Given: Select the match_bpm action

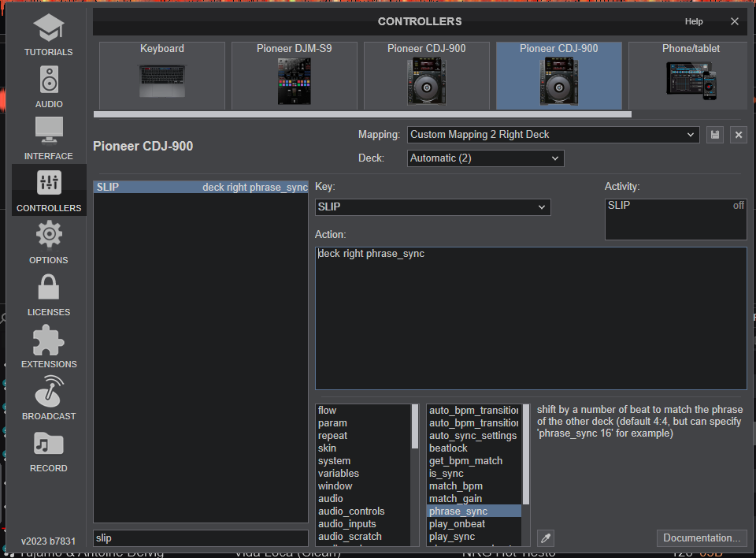Looking at the screenshot, I should [x=474, y=486].
